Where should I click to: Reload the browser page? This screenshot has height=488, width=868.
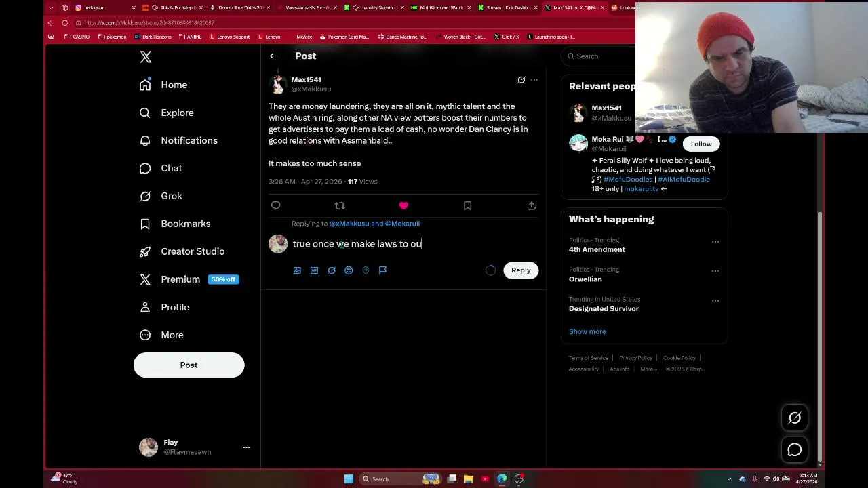pyautogui.click(x=64, y=23)
